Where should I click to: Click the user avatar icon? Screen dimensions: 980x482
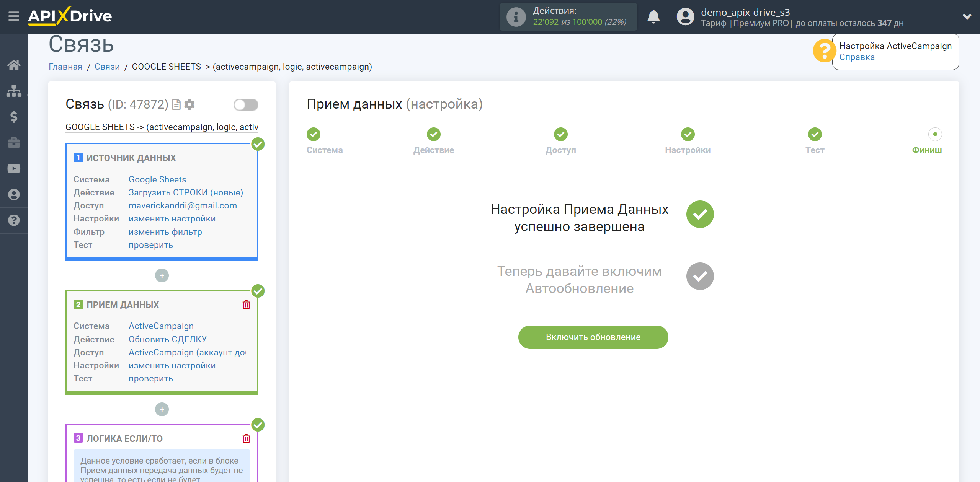point(685,17)
